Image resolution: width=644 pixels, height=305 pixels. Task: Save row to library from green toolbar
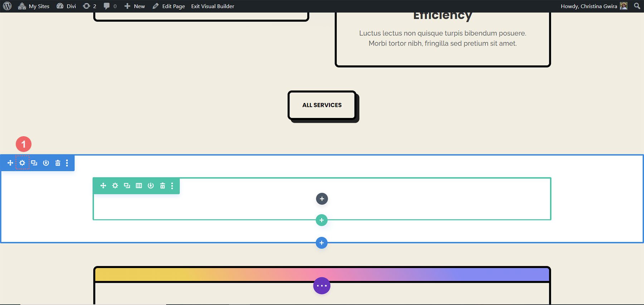click(151, 186)
